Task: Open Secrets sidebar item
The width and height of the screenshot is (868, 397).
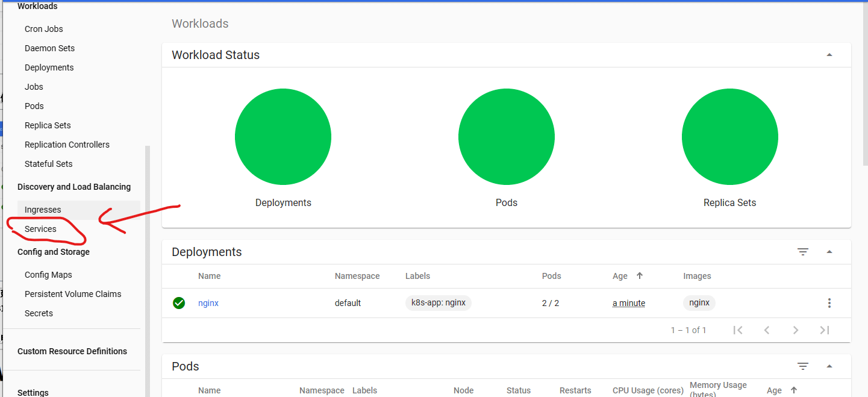Action: click(39, 313)
